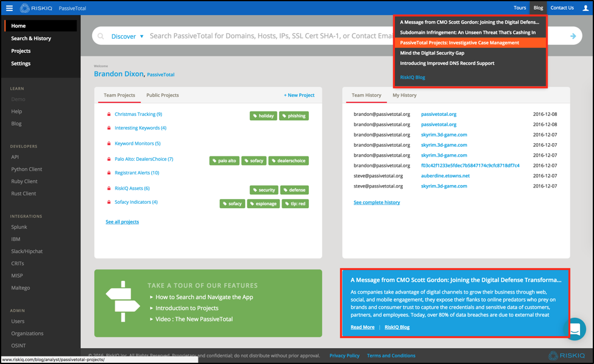Click the holiday tag
594x364 pixels.
tap(263, 116)
